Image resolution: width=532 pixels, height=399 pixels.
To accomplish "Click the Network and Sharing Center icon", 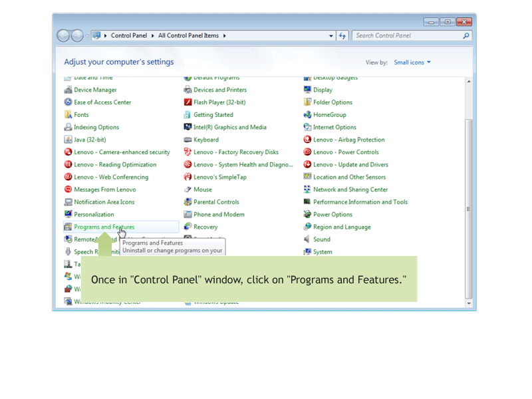I will (x=307, y=190).
